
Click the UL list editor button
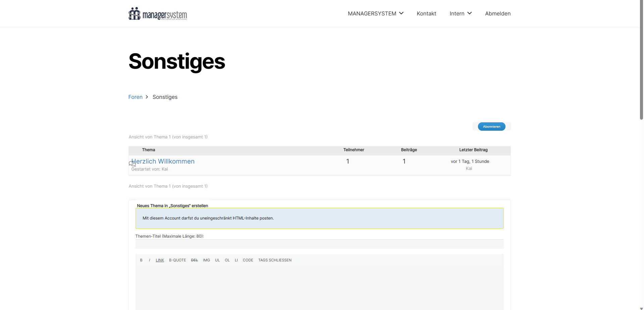[217, 260]
